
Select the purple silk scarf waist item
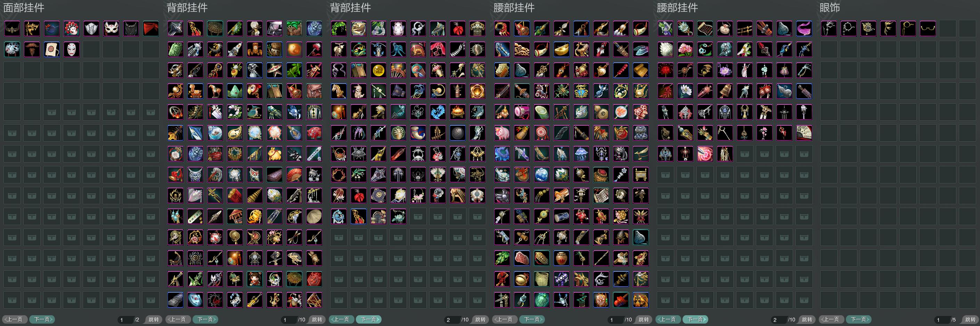(x=804, y=29)
